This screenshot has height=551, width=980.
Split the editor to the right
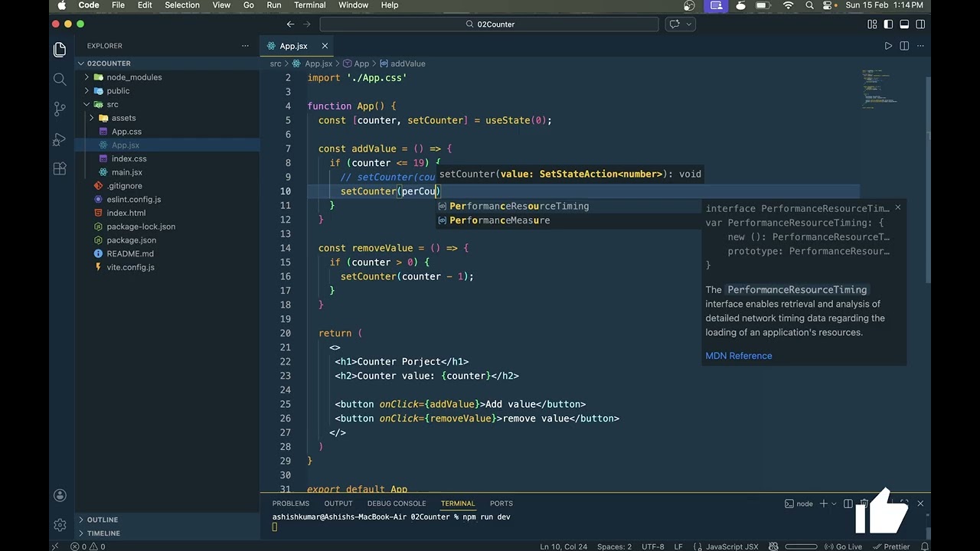click(x=904, y=46)
